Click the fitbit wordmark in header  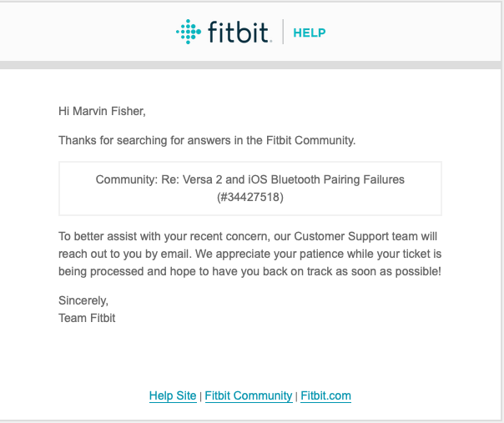point(238,32)
